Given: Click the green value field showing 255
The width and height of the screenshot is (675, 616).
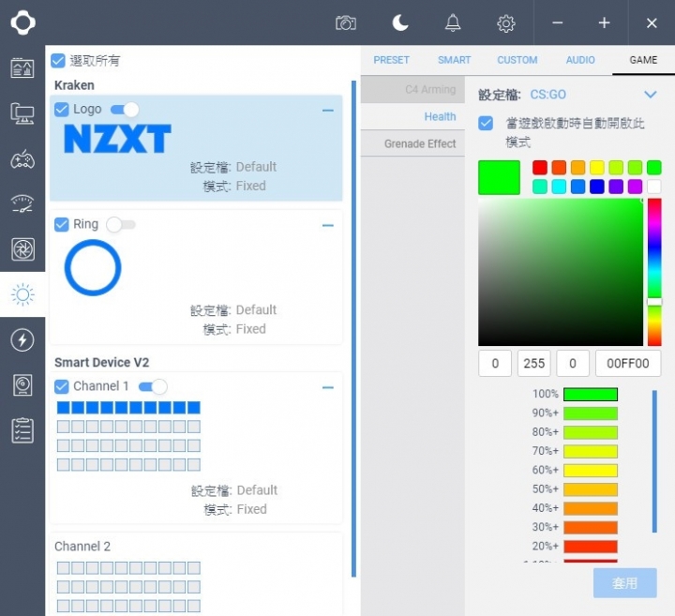Looking at the screenshot, I should 533,363.
